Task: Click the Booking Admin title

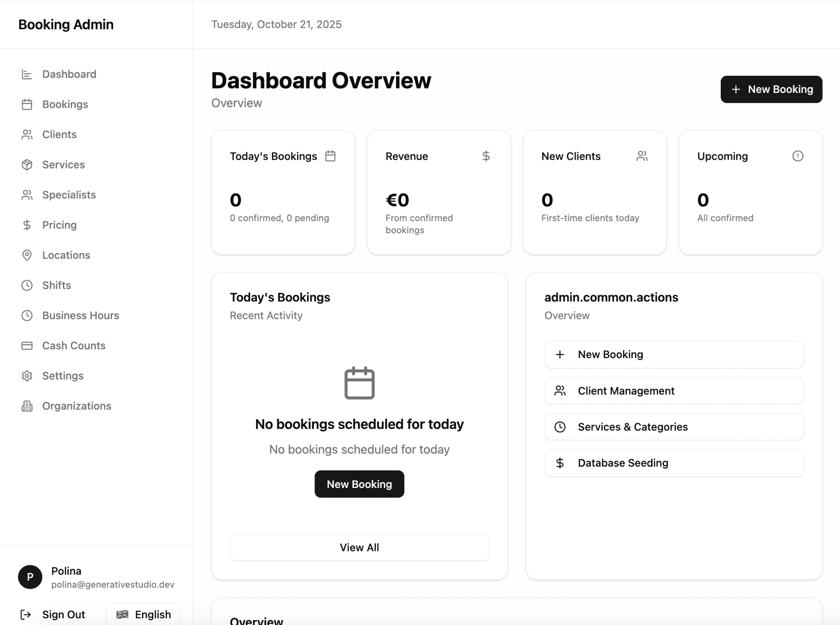Action: [66, 25]
